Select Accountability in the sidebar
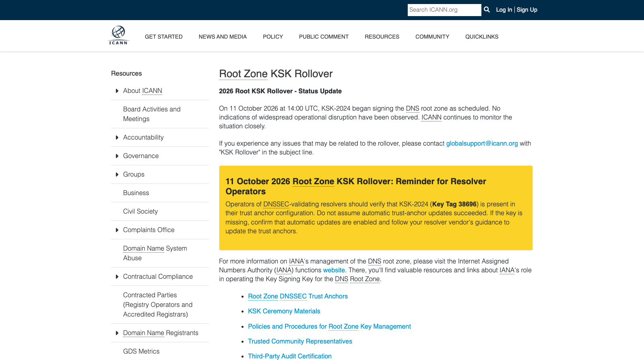 [143, 138]
